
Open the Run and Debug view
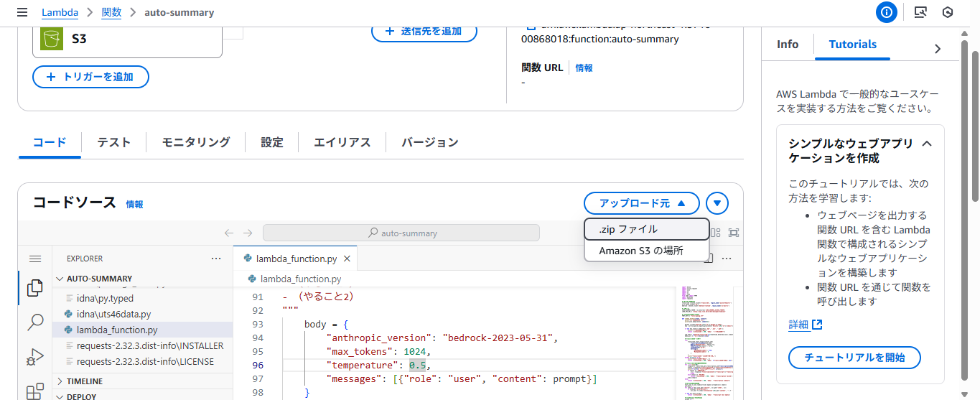[x=34, y=357]
